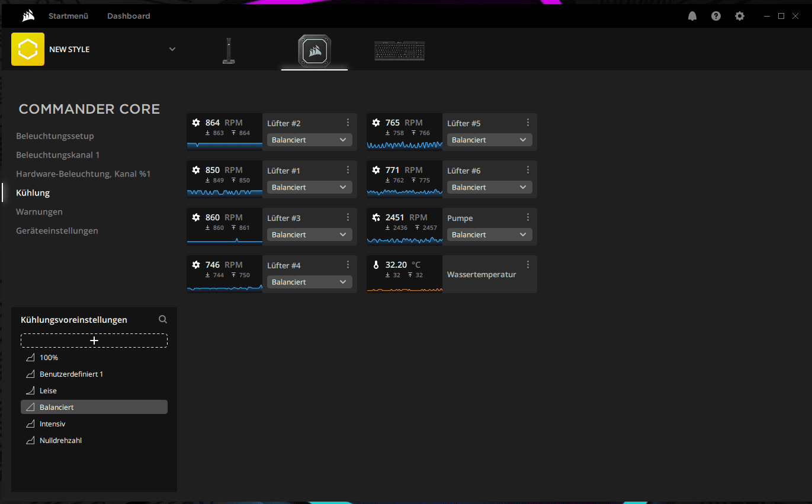Open Lüfter #3 Balanciert dropdown
The width and height of the screenshot is (812, 504).
click(x=310, y=235)
